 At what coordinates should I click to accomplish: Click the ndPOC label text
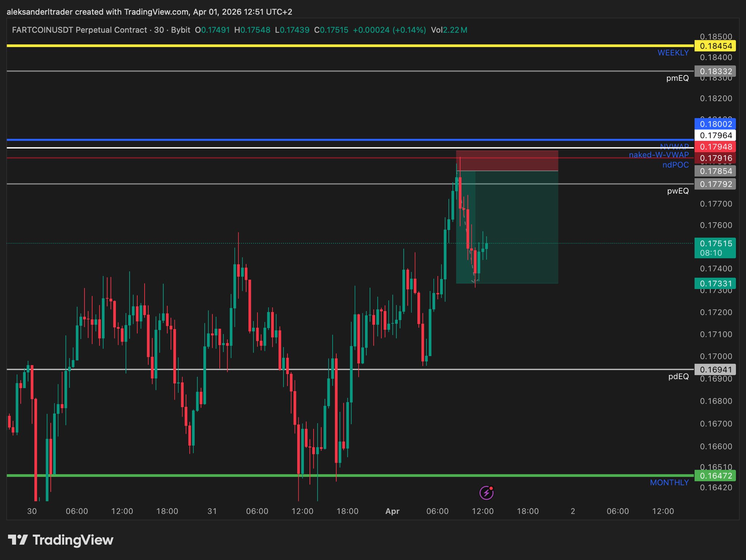click(675, 165)
